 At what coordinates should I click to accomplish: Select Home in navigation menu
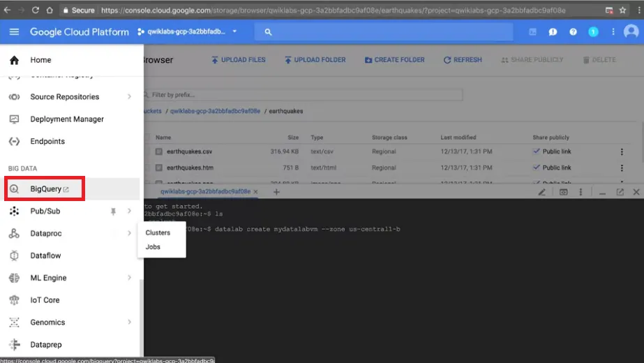coord(40,60)
